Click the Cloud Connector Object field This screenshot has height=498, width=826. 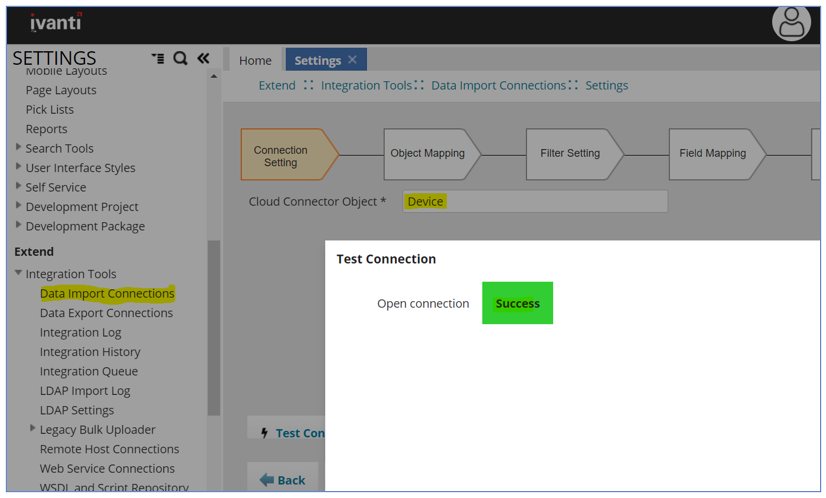[534, 202]
